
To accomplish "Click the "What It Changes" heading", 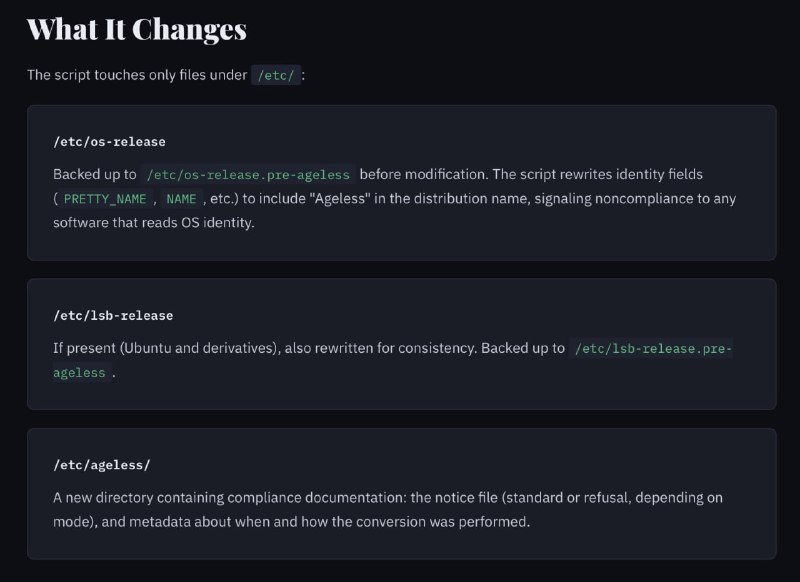I will [137, 29].
